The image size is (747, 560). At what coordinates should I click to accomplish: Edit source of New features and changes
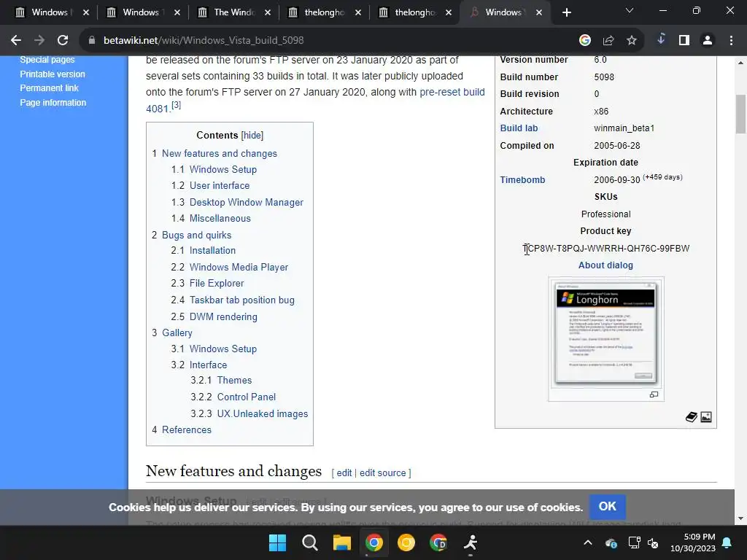[x=382, y=472]
